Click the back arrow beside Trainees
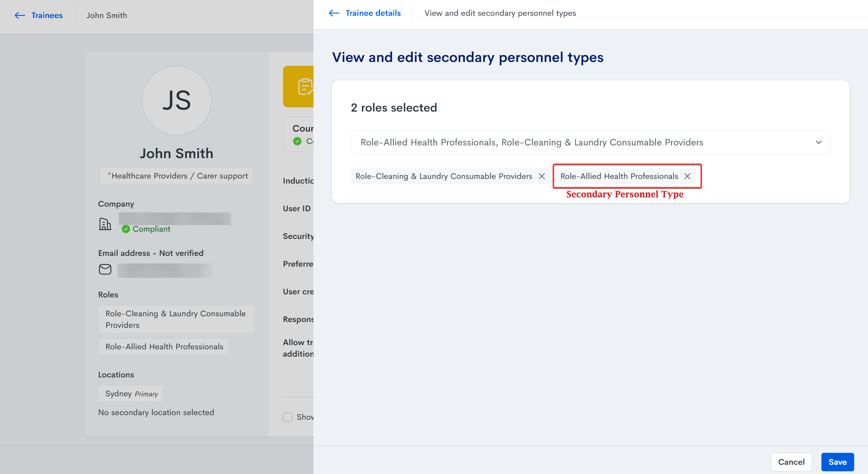868x474 pixels. [x=20, y=15]
